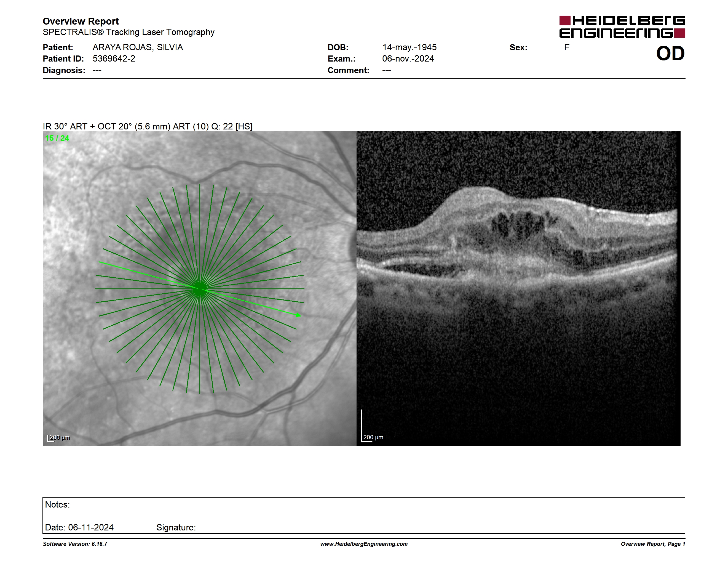Click 'Overview Report, Page 1' footer text
This screenshot has width=728, height=563.
coord(653,544)
